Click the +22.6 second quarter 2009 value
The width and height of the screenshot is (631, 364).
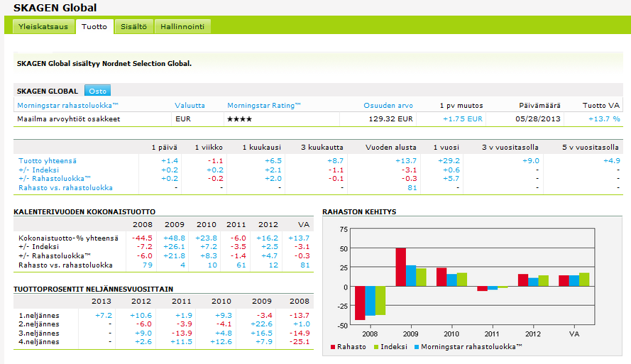point(261,324)
